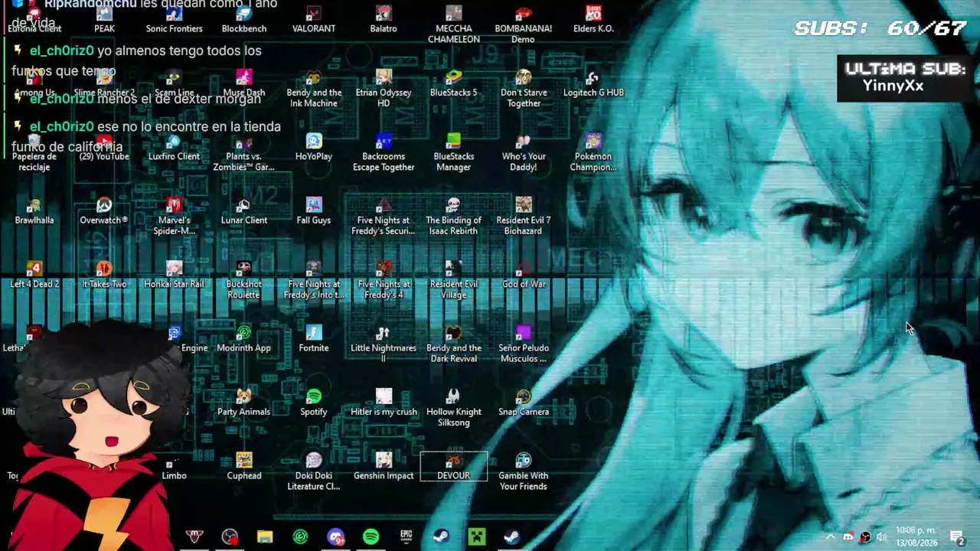The height and width of the screenshot is (551, 980).
Task: Open the BlueStacks 5 desktop icon
Action: [x=454, y=84]
